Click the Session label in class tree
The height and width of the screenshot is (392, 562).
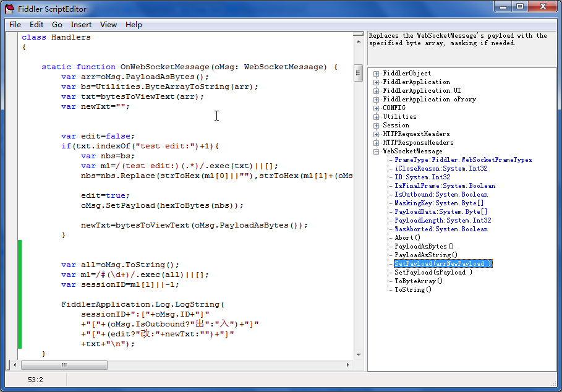396,126
